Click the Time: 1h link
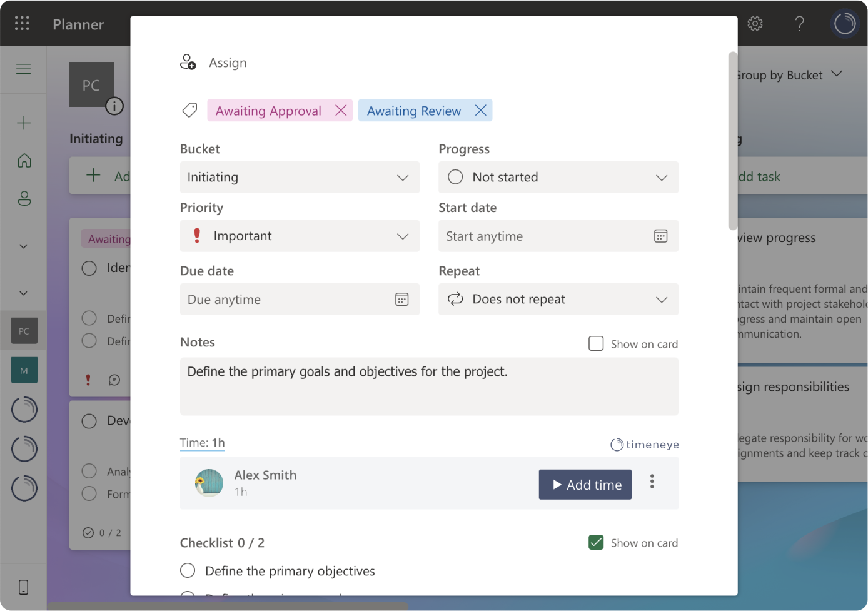868x611 pixels. tap(202, 442)
